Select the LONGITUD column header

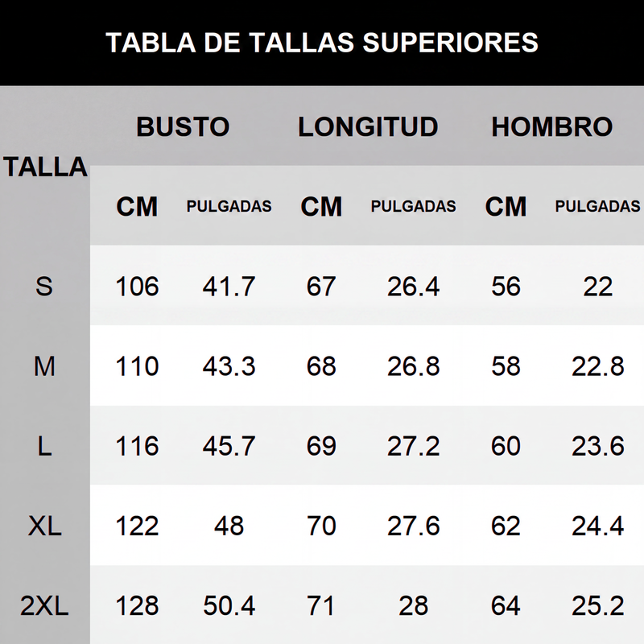click(368, 126)
